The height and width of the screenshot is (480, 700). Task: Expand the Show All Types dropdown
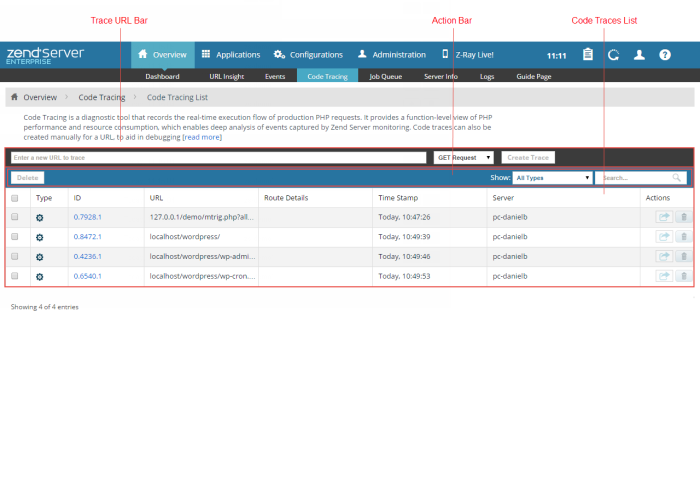pyautogui.click(x=552, y=177)
